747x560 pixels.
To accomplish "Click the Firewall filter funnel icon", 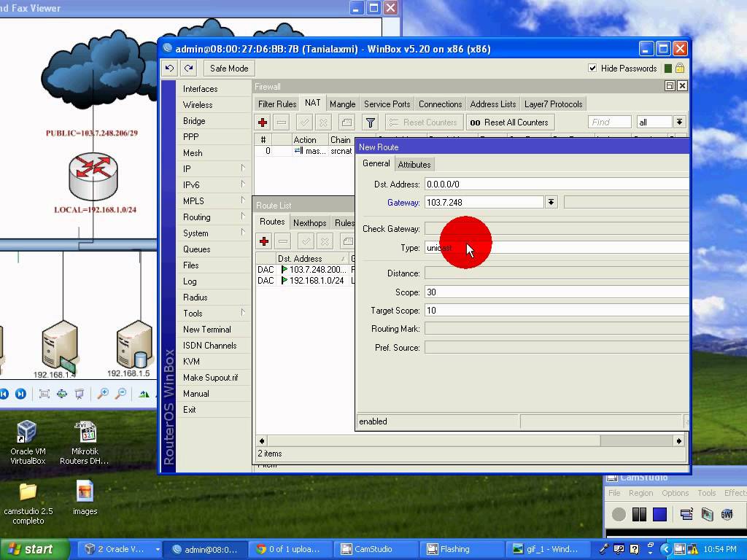I will (370, 122).
